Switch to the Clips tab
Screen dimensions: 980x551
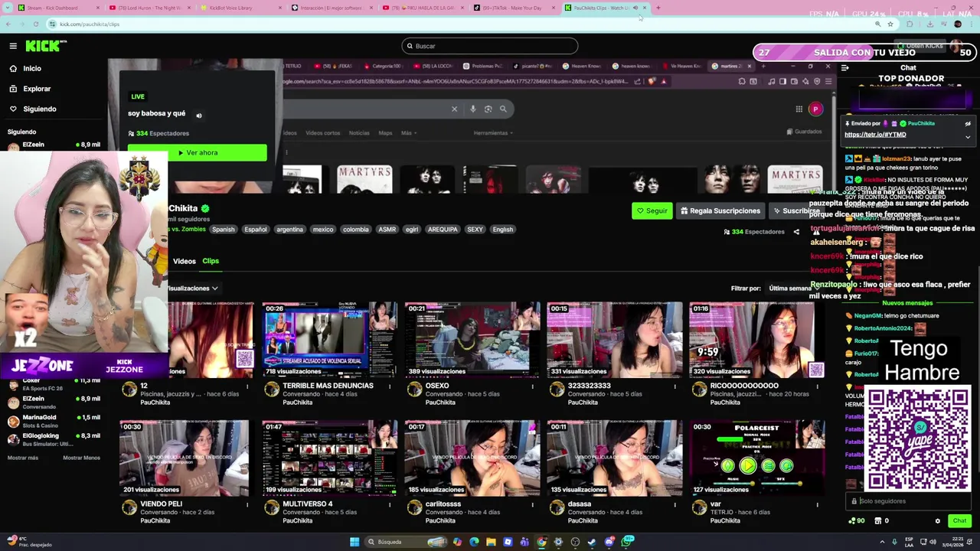(x=211, y=261)
